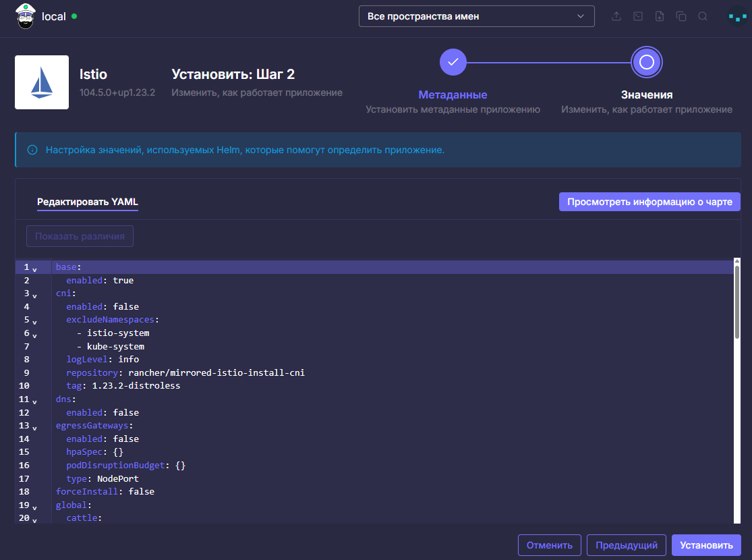Collapse the egressGateways fold arrow
The image size is (752, 560).
34,428
